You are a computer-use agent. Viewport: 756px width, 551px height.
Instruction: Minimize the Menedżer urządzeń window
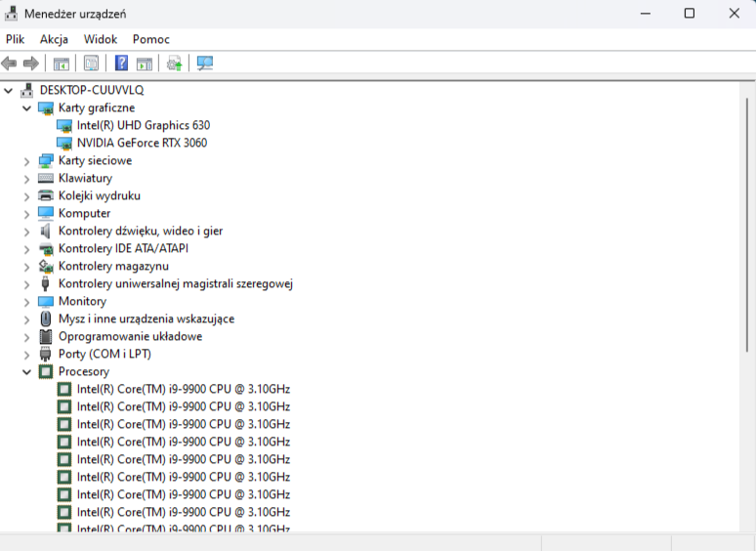646,14
